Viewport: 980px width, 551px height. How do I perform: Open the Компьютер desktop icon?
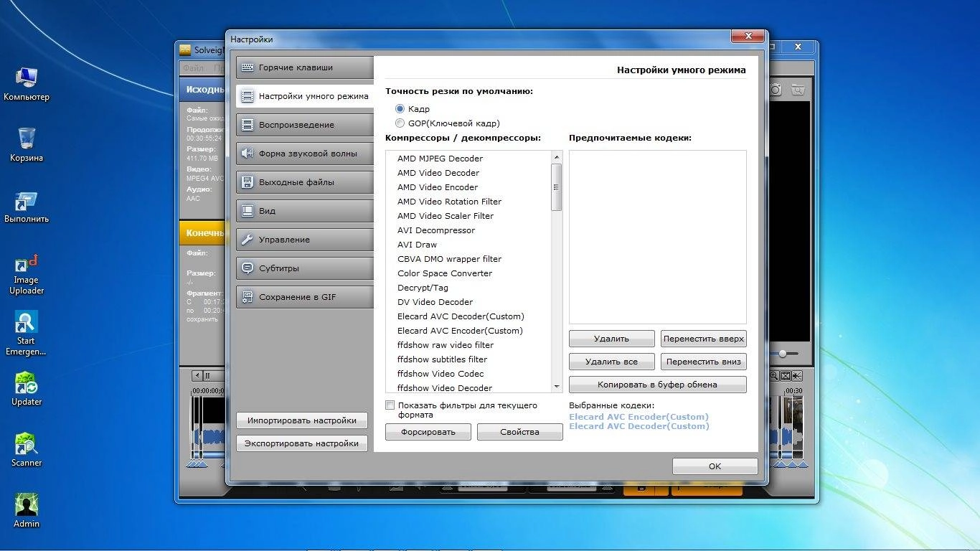[27, 84]
